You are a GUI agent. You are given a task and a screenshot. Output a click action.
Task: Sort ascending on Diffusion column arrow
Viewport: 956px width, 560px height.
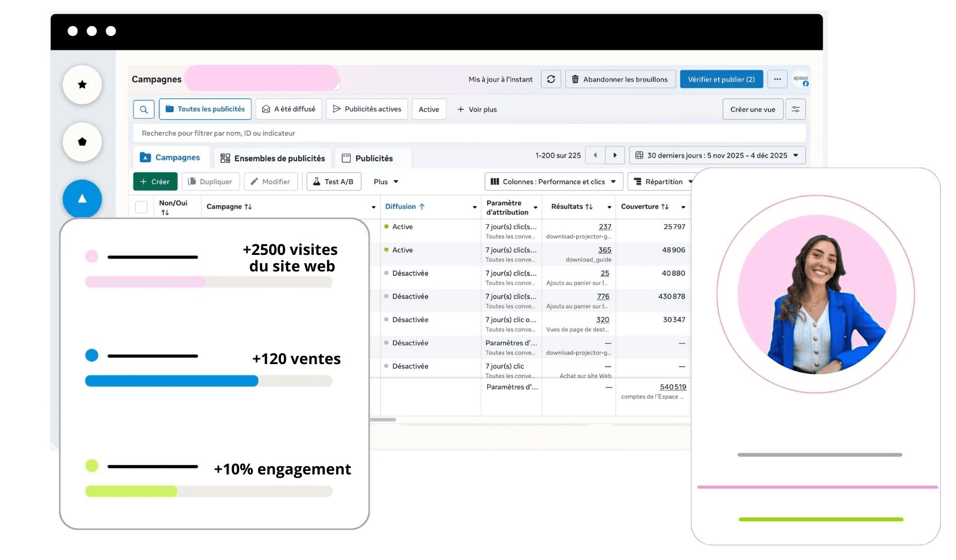(422, 207)
